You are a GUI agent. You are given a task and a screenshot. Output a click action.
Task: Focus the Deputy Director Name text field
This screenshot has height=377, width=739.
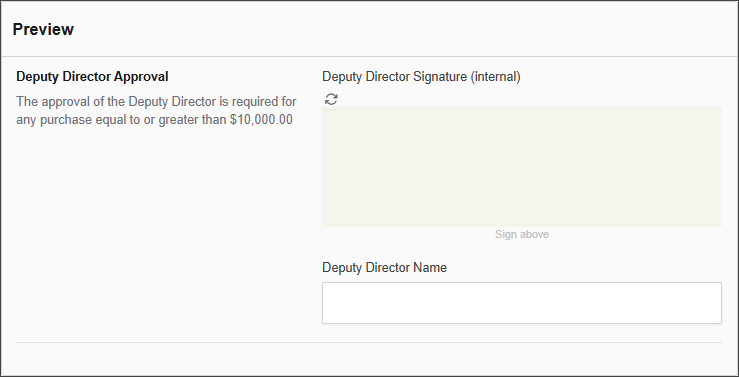pyautogui.click(x=522, y=303)
